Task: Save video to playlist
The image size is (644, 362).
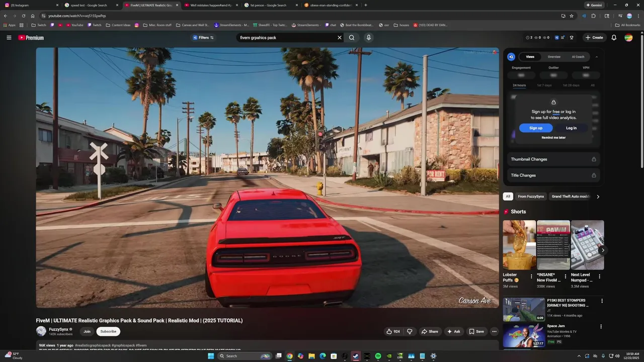Action: (476, 331)
